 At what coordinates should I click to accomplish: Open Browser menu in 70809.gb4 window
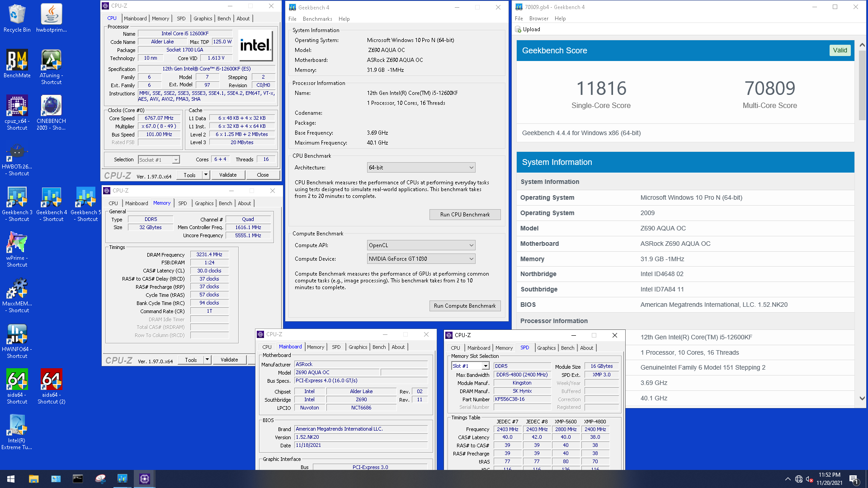pos(538,19)
